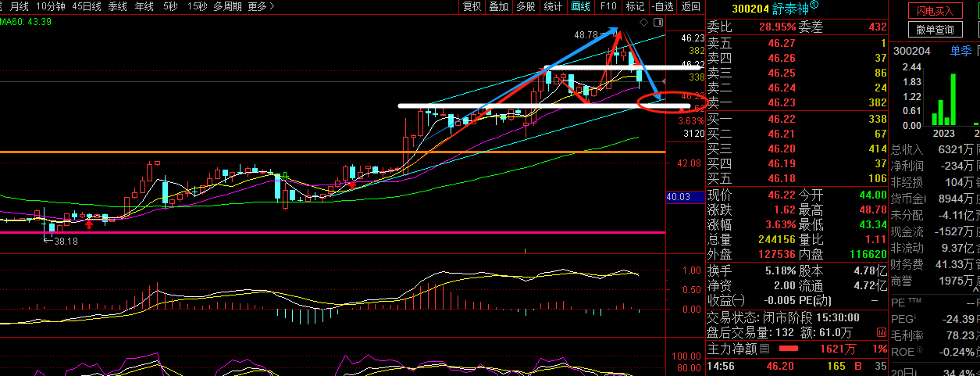Click the 叠加 overlay button
The height and width of the screenshot is (376, 980).
pos(498,6)
